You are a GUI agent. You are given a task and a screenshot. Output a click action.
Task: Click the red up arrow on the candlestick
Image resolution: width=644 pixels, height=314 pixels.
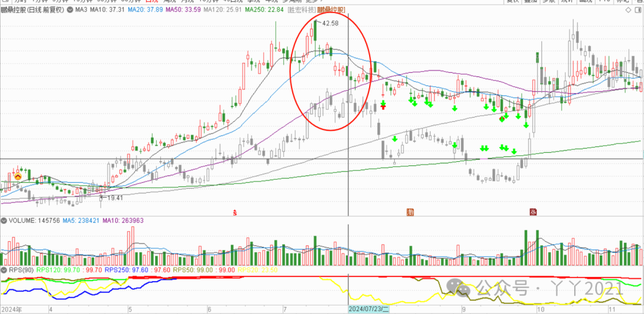pos(383,107)
